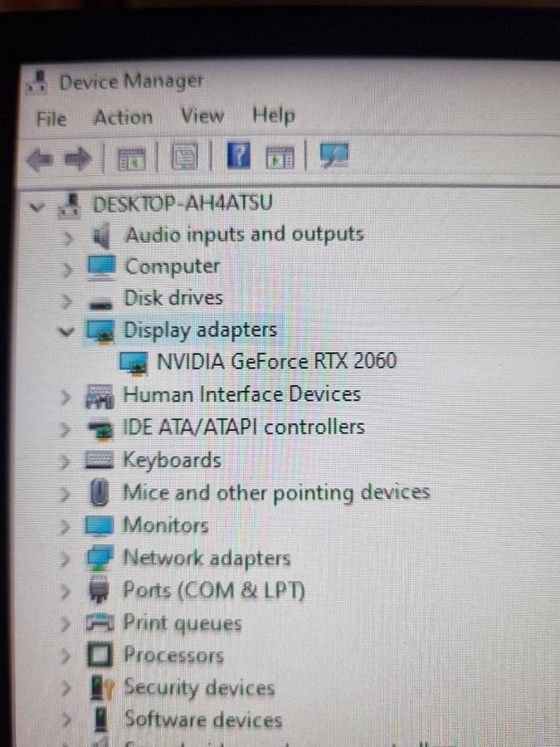The width and height of the screenshot is (560, 747).
Task: Select the NVIDIA GeForce RTX 2060 device
Action: click(276, 361)
